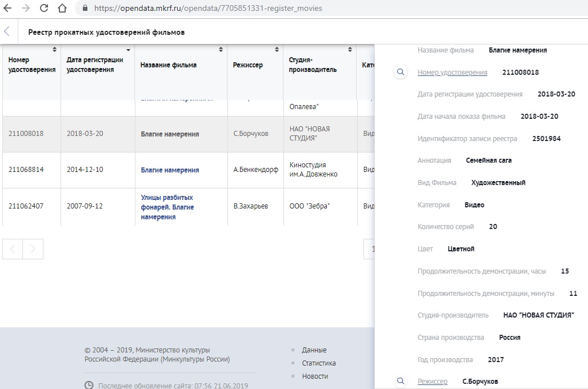
Task: Sort by Студия-производитель column arrows
Action: pyautogui.click(x=350, y=50)
